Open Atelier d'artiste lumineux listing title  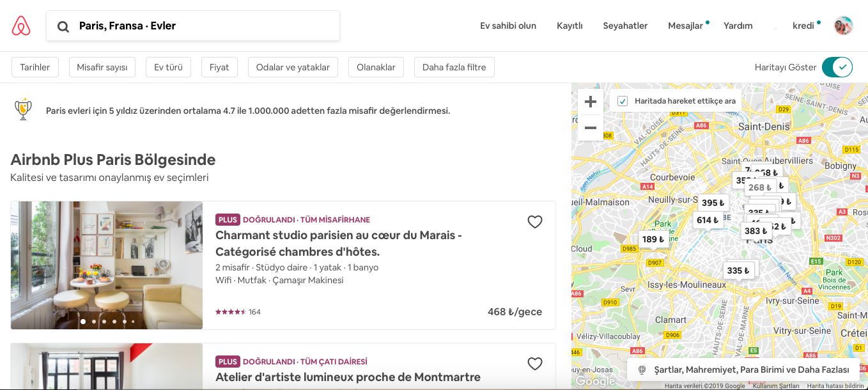tap(348, 377)
